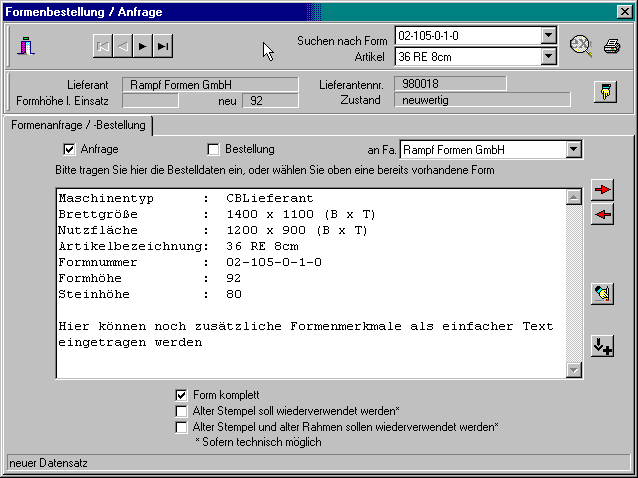Click the red left-arrow button

(602, 214)
